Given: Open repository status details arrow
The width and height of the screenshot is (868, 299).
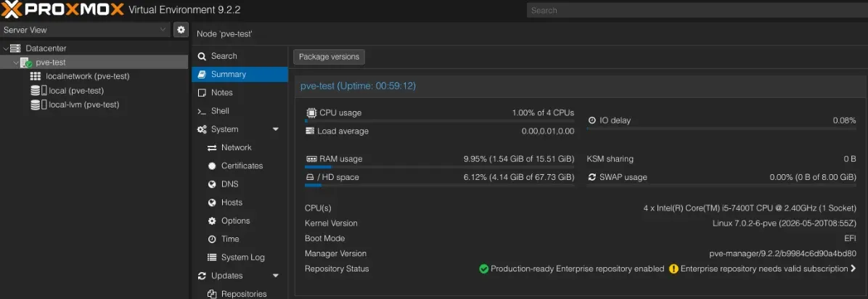Looking at the screenshot, I should pyautogui.click(x=853, y=269).
